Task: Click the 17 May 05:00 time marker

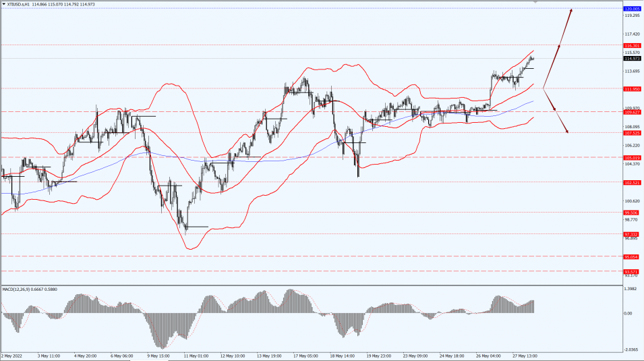Action: 305,356
